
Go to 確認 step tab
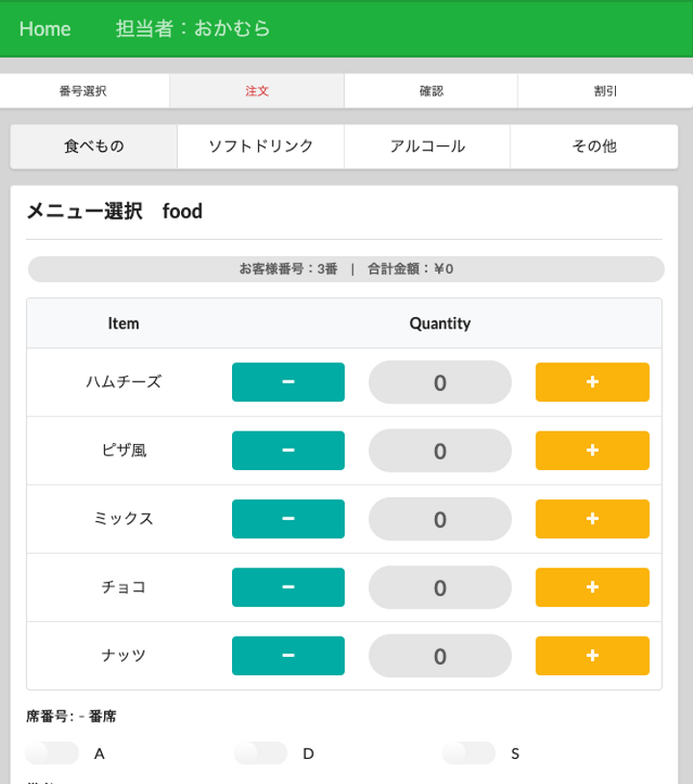431,91
